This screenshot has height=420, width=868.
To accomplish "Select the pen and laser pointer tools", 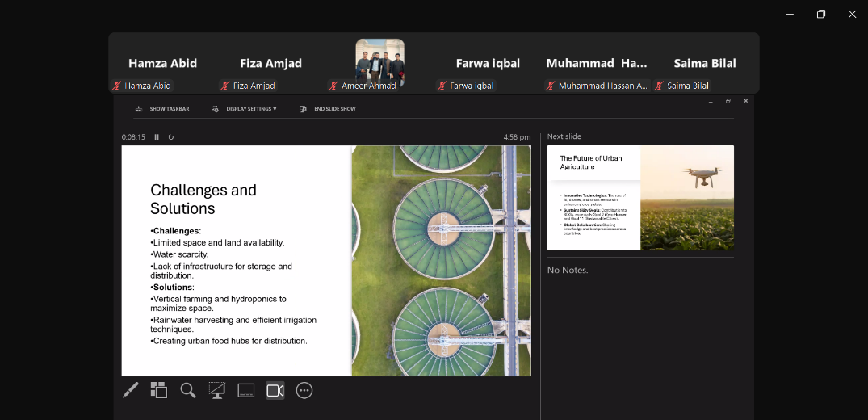I will [130, 391].
